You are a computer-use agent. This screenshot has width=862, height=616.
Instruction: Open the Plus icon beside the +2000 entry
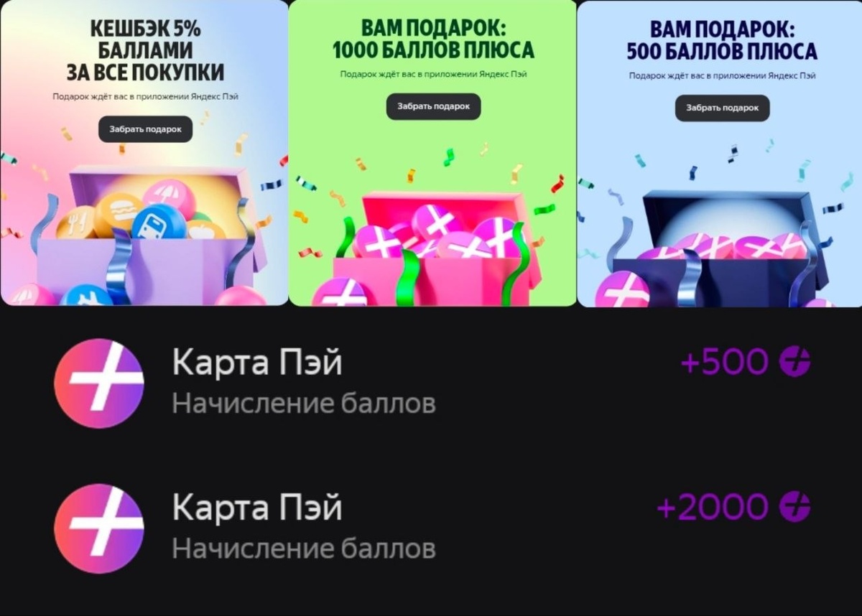point(99,528)
